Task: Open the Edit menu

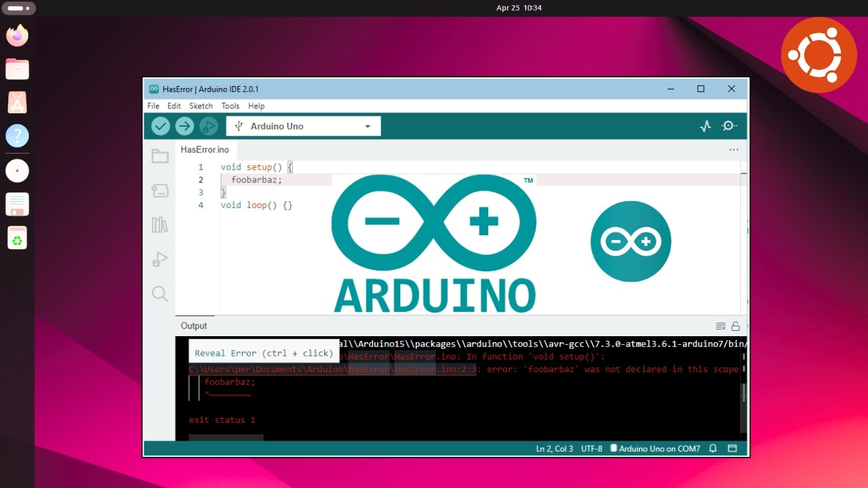Action: point(174,106)
